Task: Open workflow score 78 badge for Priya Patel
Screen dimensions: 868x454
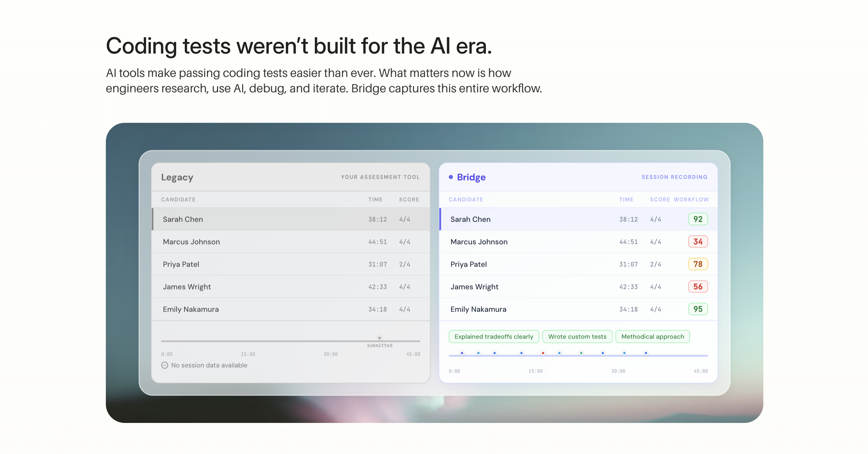Action: tap(698, 264)
